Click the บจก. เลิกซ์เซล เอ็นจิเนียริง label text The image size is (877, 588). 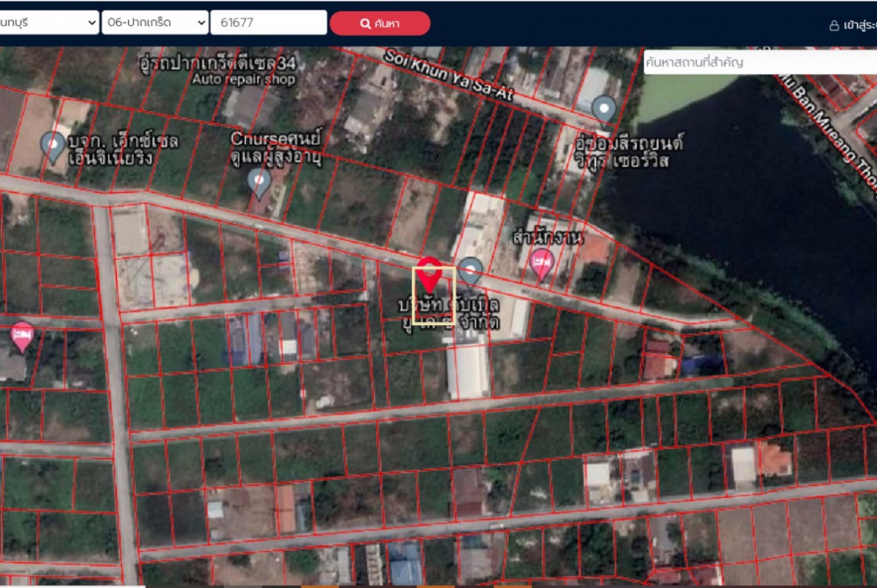[124, 149]
